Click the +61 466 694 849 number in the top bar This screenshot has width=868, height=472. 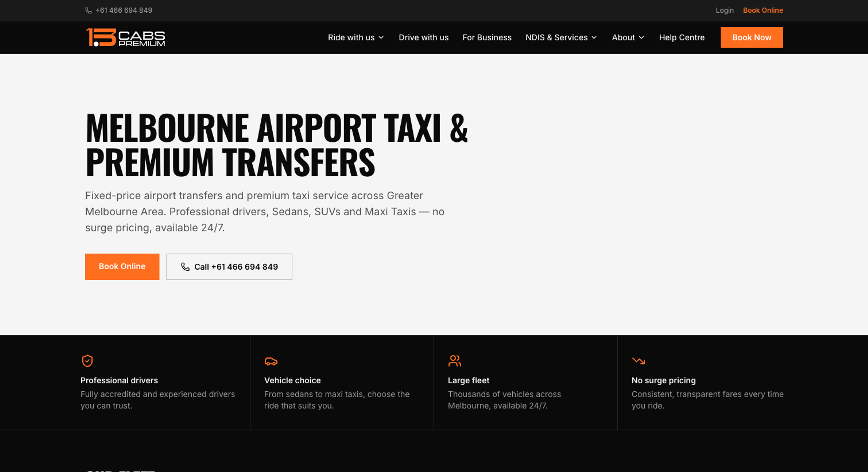click(x=124, y=10)
